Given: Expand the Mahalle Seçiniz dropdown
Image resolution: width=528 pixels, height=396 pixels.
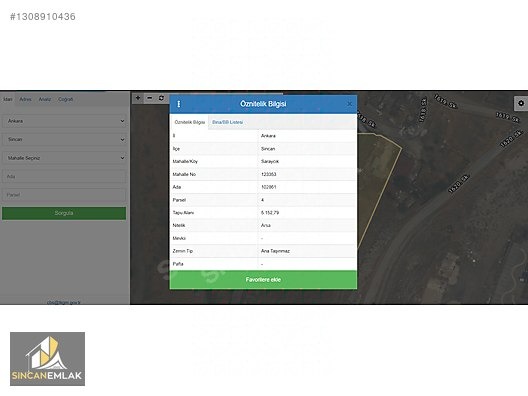Looking at the screenshot, I should [x=64, y=158].
